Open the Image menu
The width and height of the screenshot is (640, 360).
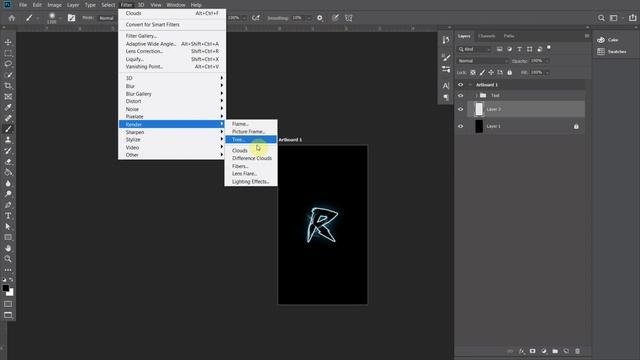point(54,5)
